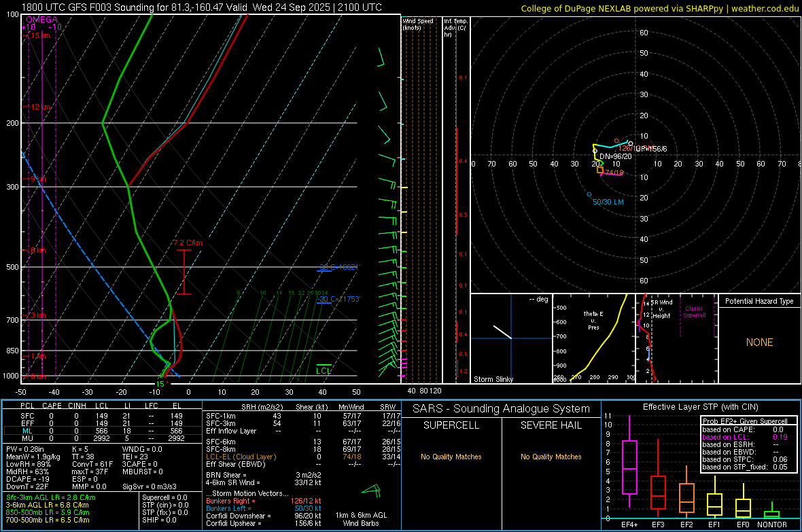
Task: Click the magenta 74/18 hodograph label
Action: click(614, 173)
